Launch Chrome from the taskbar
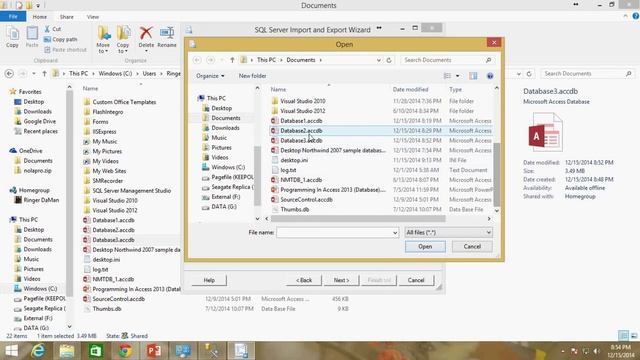Screen dimensions: 640x360 125,351
